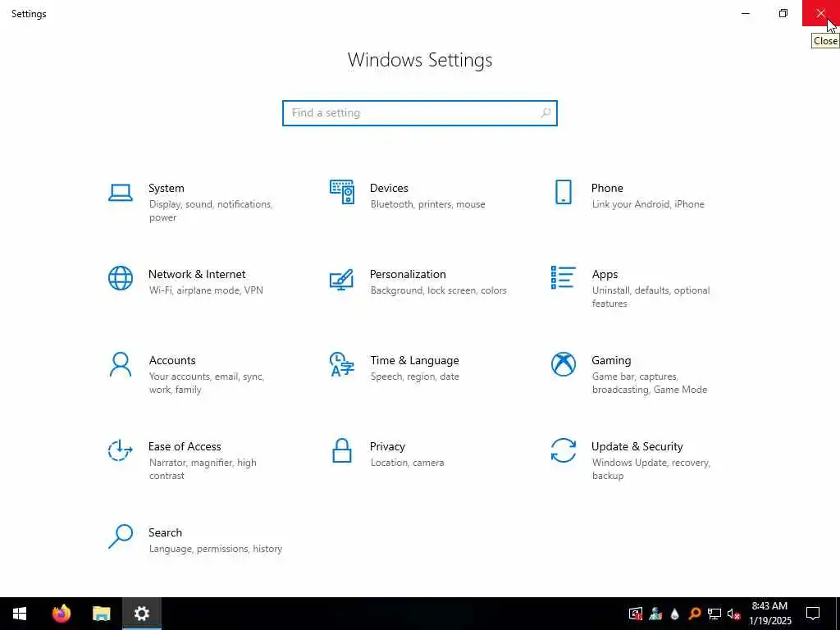
Task: Click the Settings gear taskbar icon
Action: tap(141, 614)
